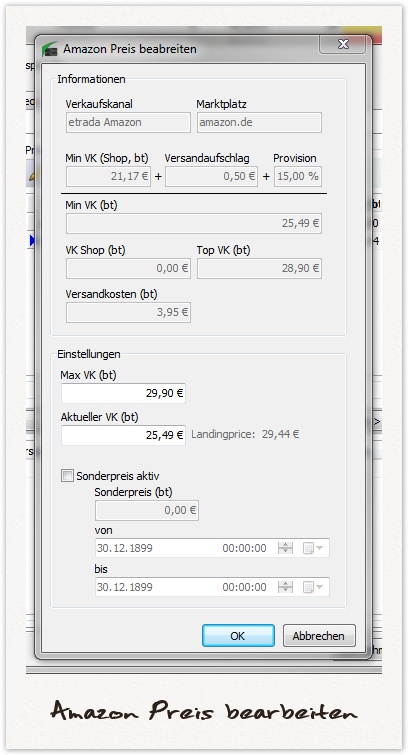Click the dialog title Amazon Preis beabreiten

click(130, 49)
